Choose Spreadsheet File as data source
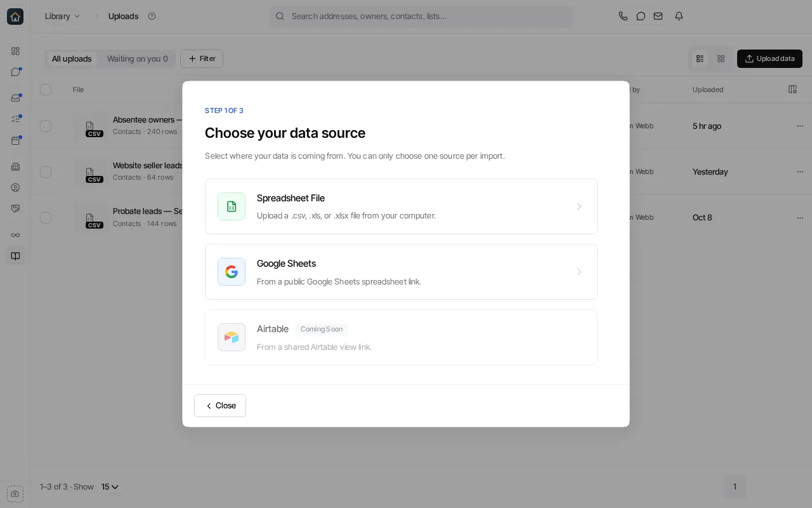 point(401,206)
